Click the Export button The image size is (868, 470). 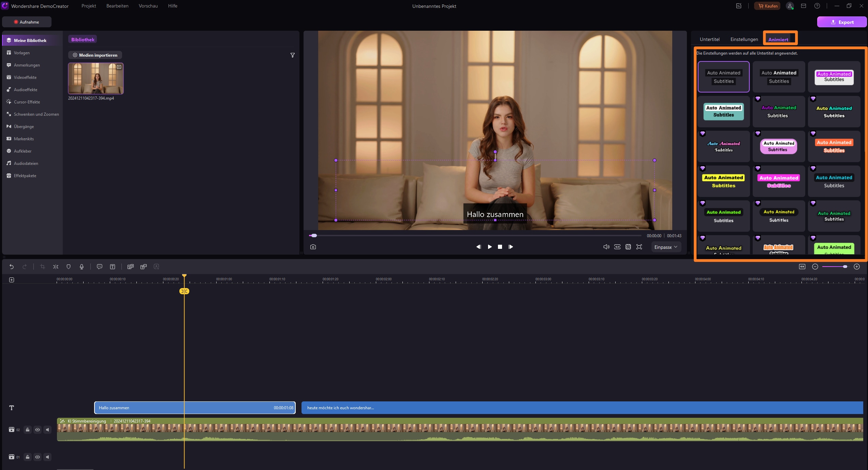click(842, 22)
